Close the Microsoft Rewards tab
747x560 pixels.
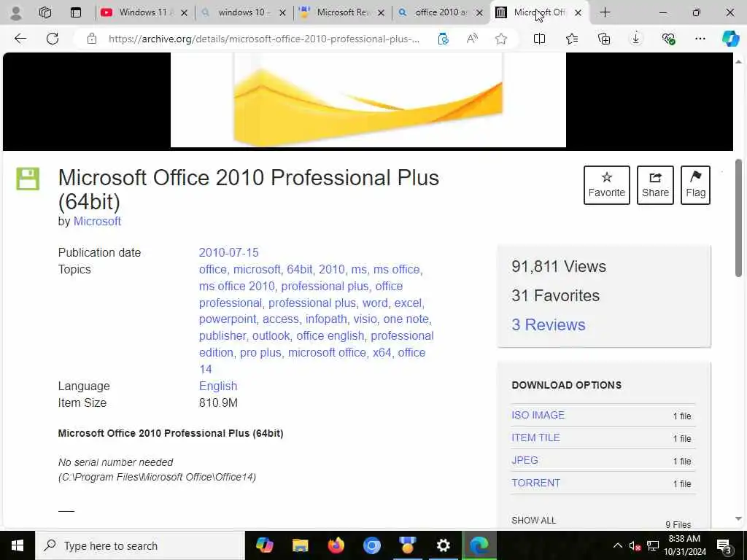(381, 13)
